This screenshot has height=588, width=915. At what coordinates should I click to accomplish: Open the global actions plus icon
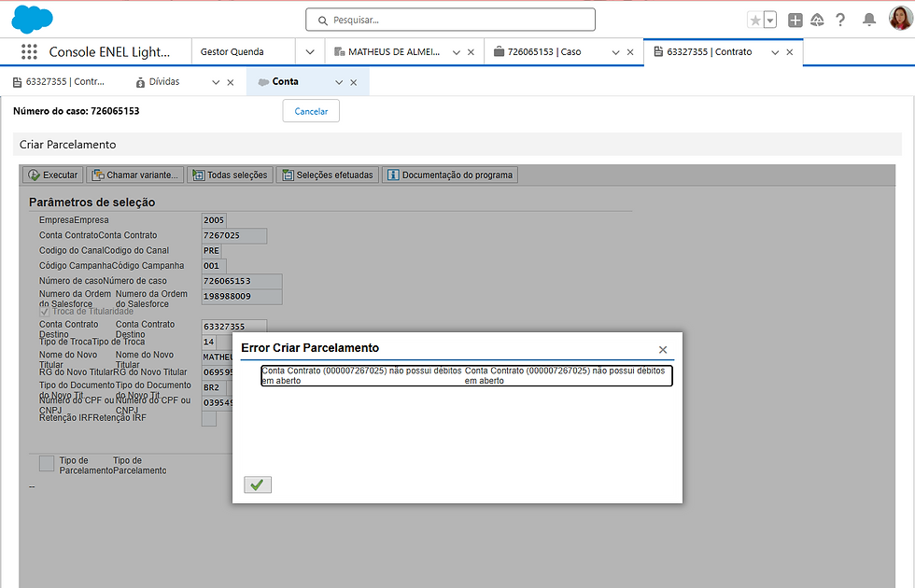click(x=795, y=21)
